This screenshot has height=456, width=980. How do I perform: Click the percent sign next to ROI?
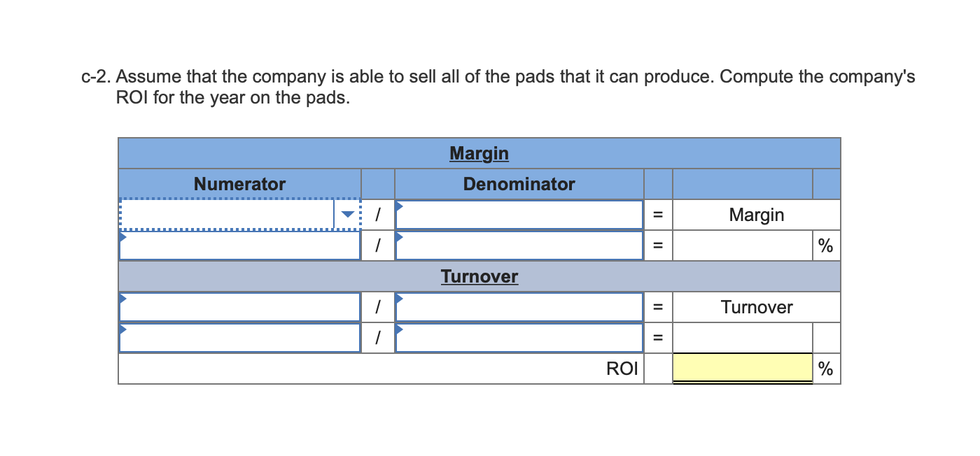tap(826, 368)
